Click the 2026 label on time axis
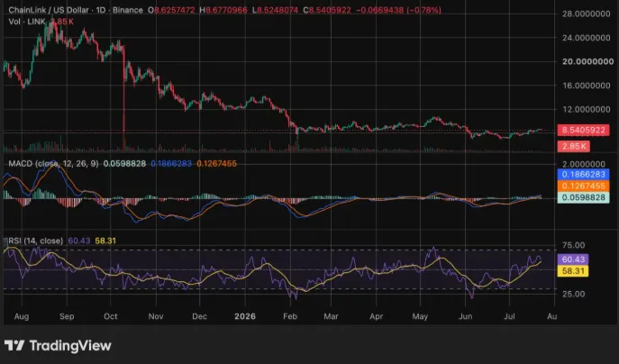The image size is (619, 364). 245,316
